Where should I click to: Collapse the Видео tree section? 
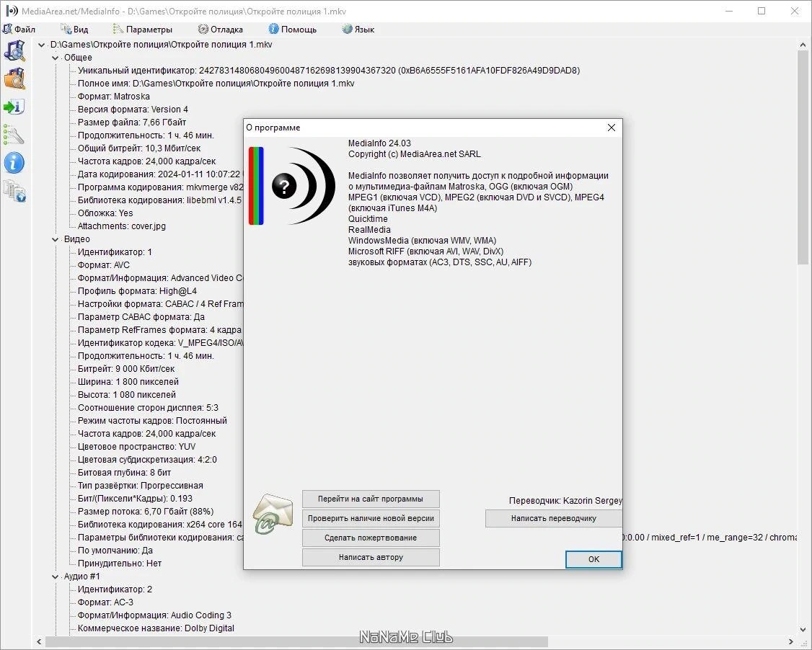click(55, 240)
